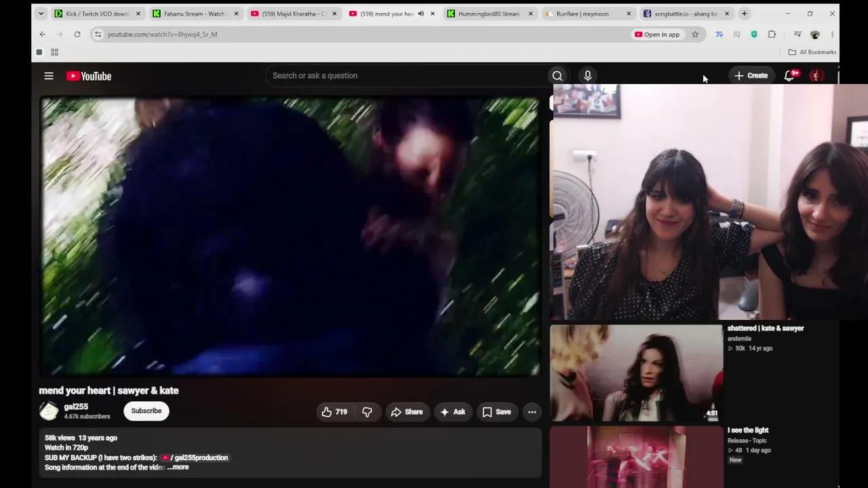This screenshot has height=488, width=868.
Task: Open the gal255 channel avatar
Action: (x=49, y=411)
